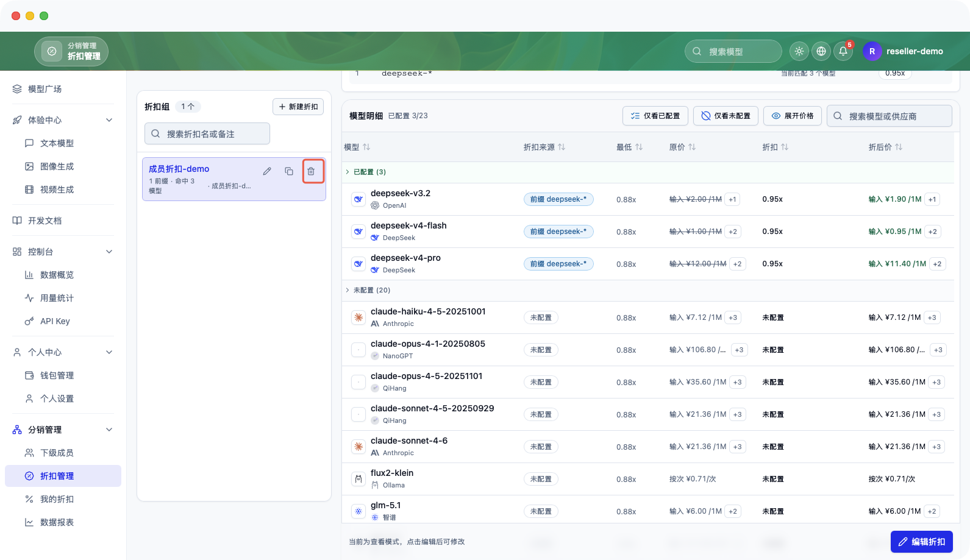The height and width of the screenshot is (560, 970).
Task: Copy the 成员折扣-demo discount group
Action: [x=289, y=171]
